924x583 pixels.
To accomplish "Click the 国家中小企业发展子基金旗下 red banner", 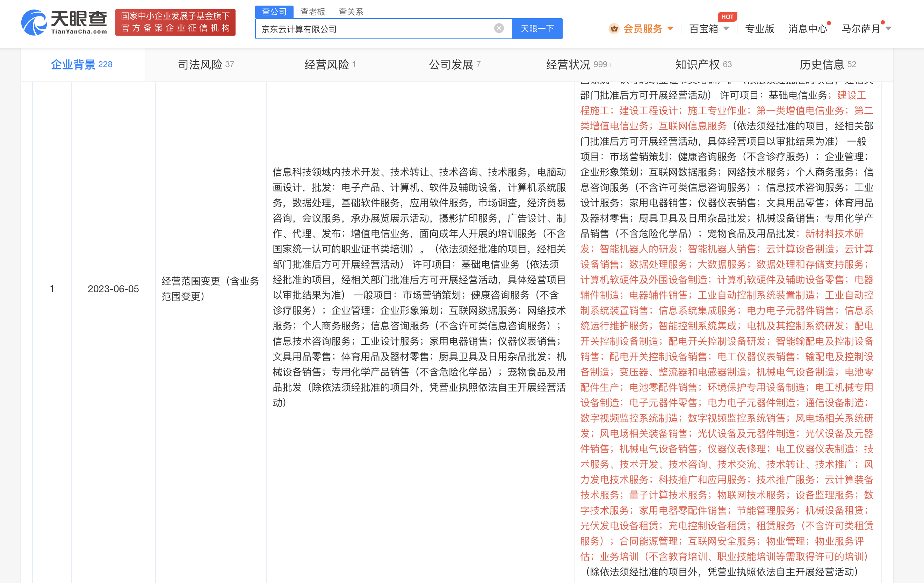I will pos(175,22).
